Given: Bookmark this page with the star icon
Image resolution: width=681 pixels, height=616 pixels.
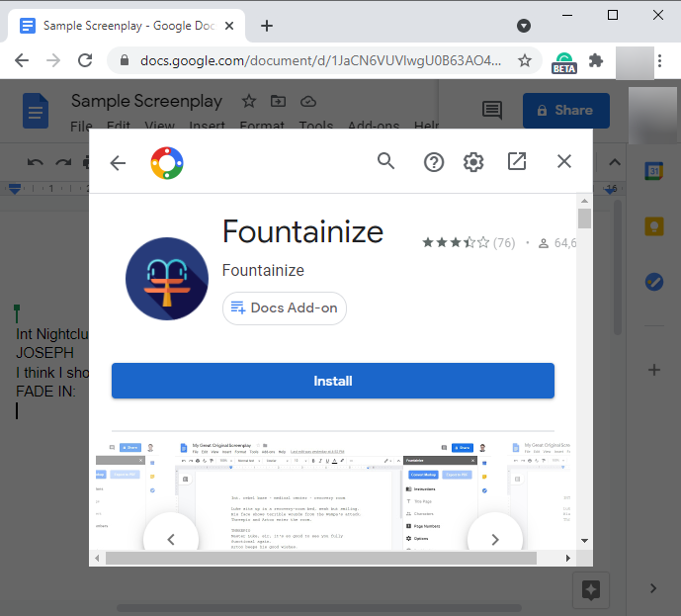Looking at the screenshot, I should click(x=525, y=60).
